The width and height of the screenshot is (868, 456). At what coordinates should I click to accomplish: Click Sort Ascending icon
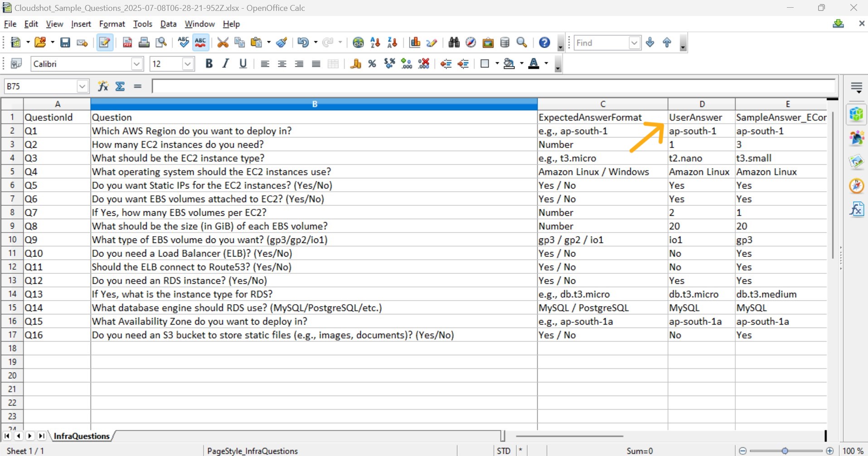(x=375, y=43)
